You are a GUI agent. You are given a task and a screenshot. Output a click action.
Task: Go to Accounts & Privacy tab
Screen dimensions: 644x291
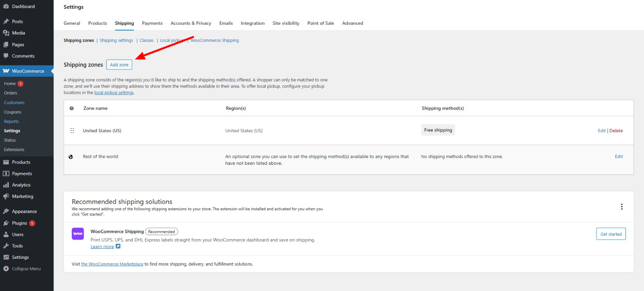click(x=191, y=23)
